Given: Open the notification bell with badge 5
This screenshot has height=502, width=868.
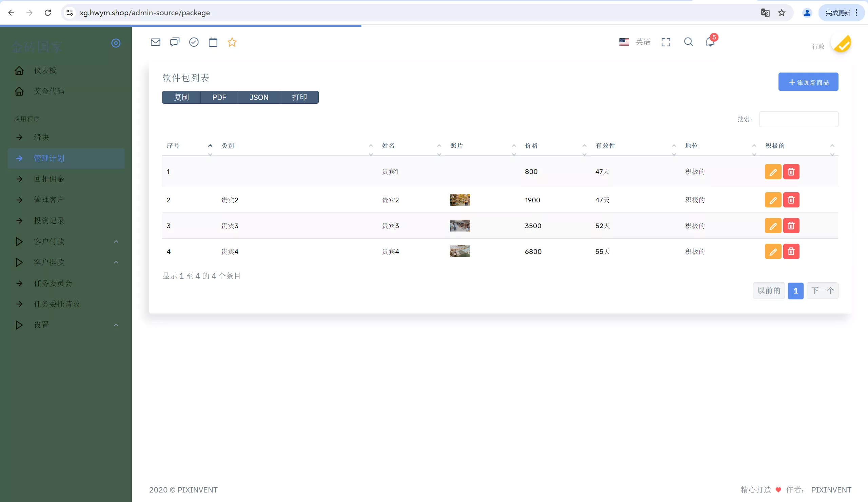Looking at the screenshot, I should pyautogui.click(x=710, y=42).
